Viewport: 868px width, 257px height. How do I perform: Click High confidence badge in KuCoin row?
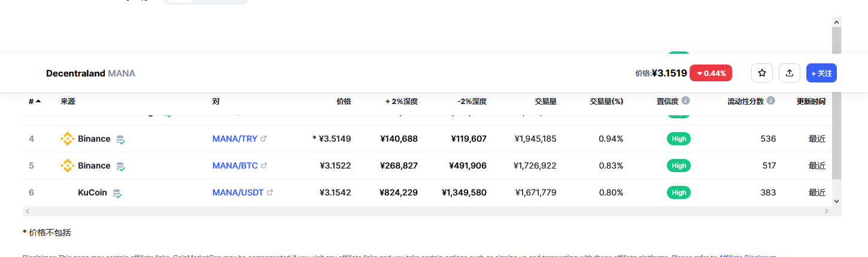[679, 192]
